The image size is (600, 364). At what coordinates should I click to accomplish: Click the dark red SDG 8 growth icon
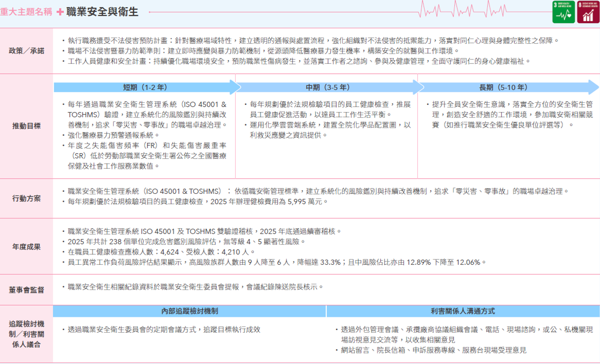(588, 12)
